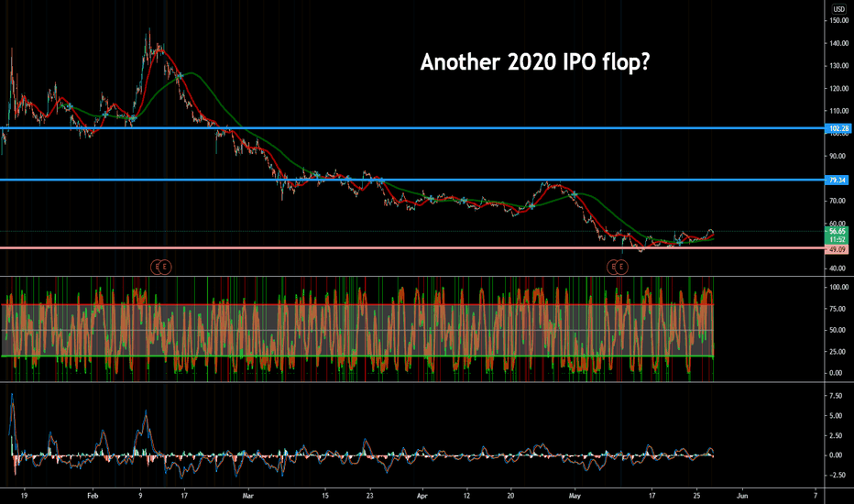Select the 'Another 2020 IPO flop?' text annotation
The image size is (854, 504).
point(535,62)
